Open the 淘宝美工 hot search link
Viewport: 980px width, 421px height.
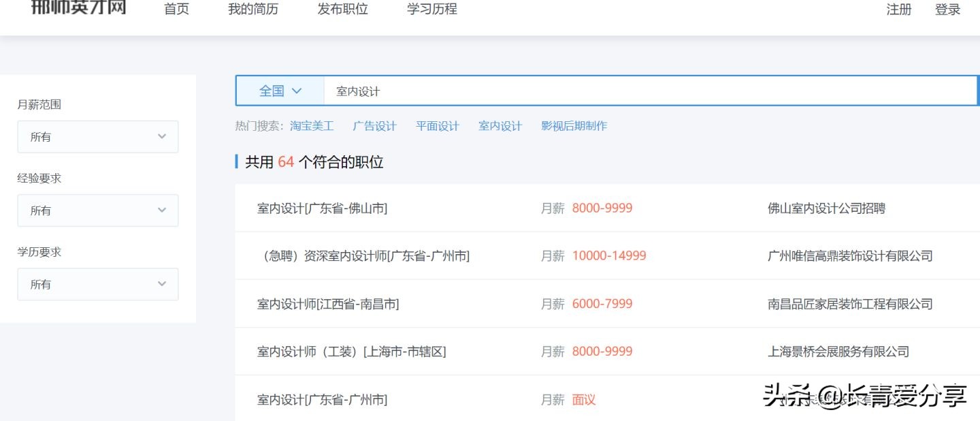point(312,125)
